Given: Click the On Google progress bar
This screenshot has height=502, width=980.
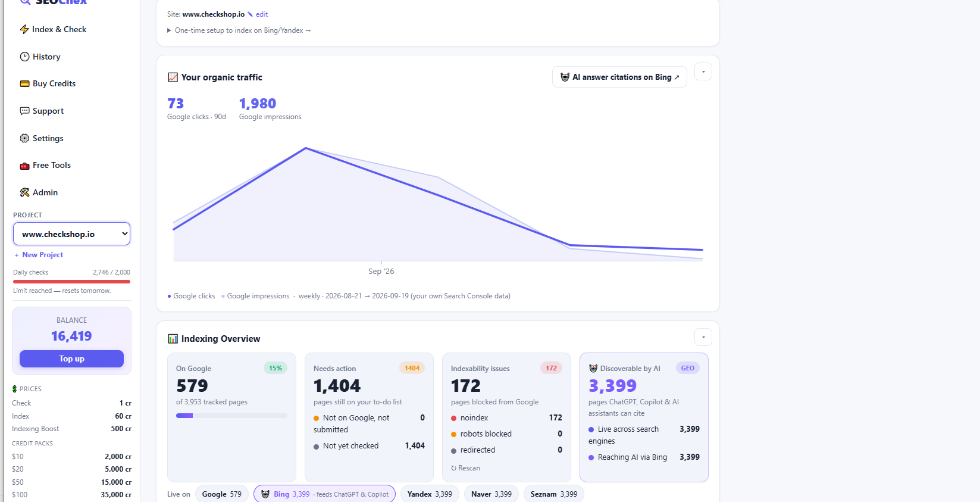Looking at the screenshot, I should pos(231,416).
